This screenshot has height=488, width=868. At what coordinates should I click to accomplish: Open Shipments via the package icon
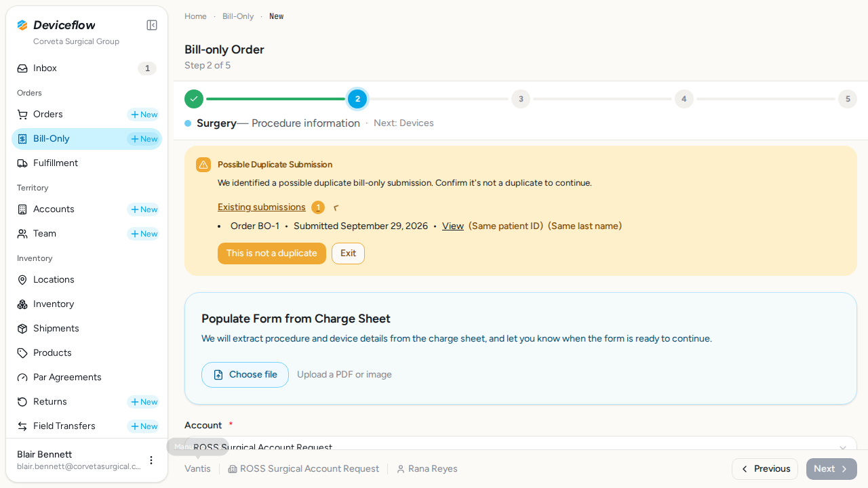(x=22, y=329)
